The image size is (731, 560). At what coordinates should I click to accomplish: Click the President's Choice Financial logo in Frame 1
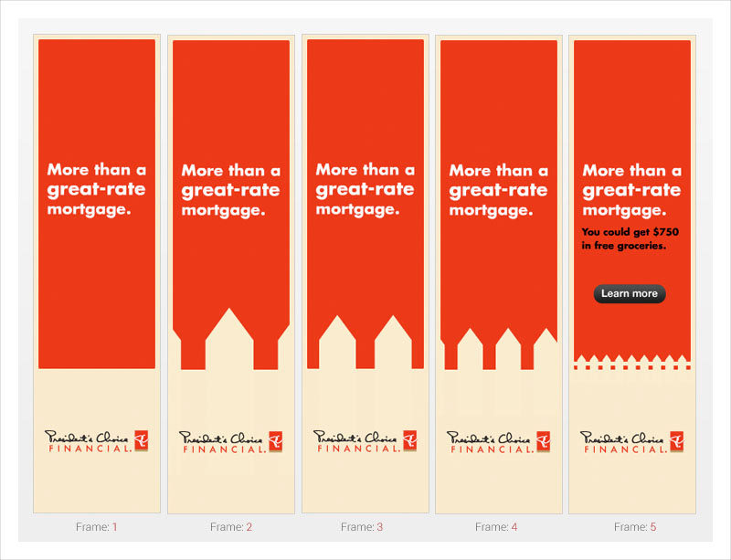pos(97,440)
